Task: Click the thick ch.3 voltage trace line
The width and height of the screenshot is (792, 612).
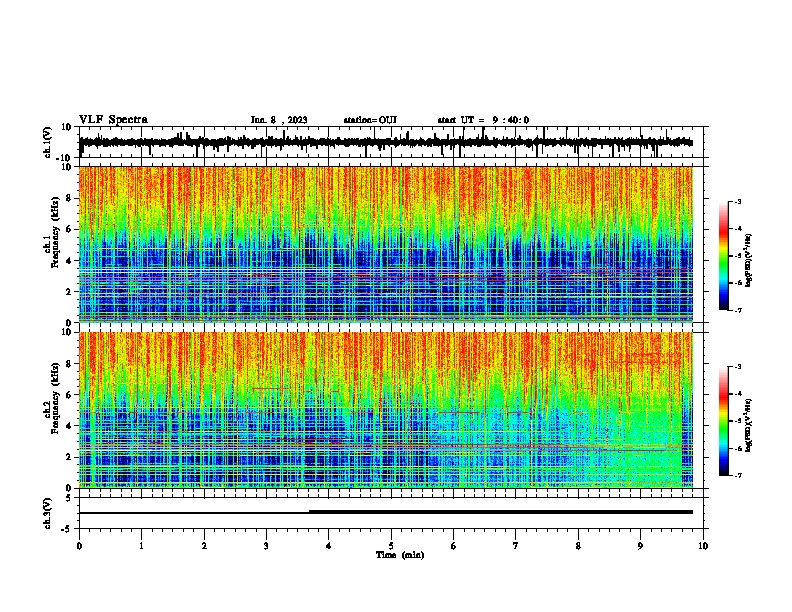Action: [x=501, y=512]
